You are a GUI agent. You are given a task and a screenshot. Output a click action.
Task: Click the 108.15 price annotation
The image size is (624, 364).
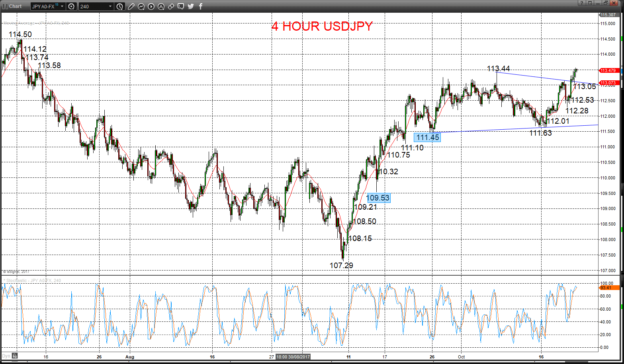pos(360,238)
